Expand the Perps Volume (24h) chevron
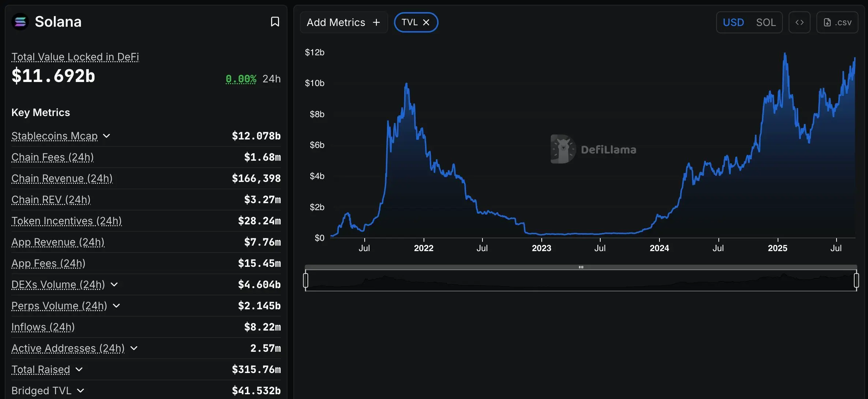 point(116,306)
